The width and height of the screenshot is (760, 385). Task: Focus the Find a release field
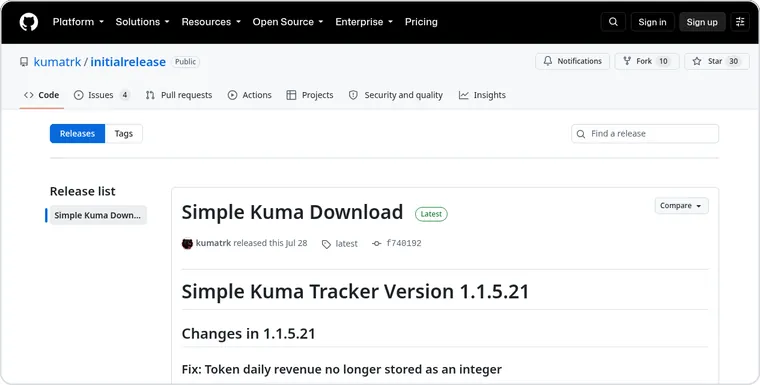tap(645, 134)
